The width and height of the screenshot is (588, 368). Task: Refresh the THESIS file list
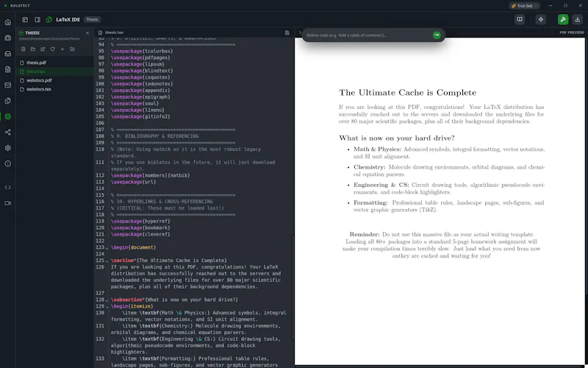(52, 49)
